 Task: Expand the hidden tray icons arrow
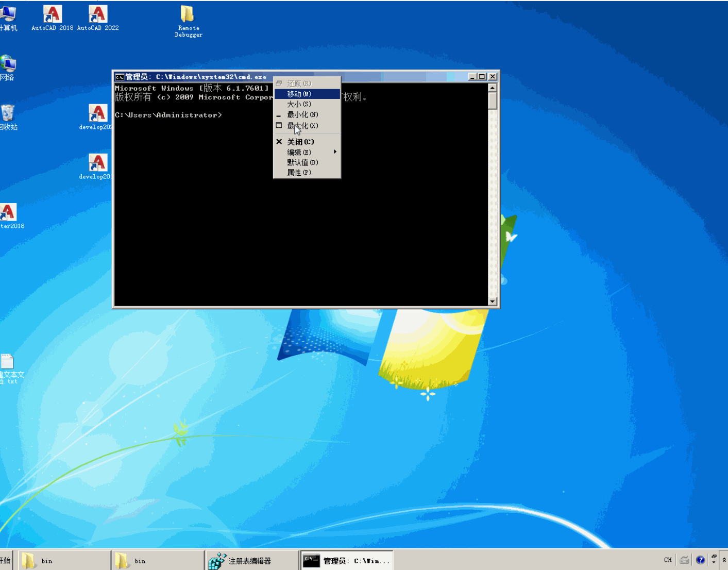point(724,560)
